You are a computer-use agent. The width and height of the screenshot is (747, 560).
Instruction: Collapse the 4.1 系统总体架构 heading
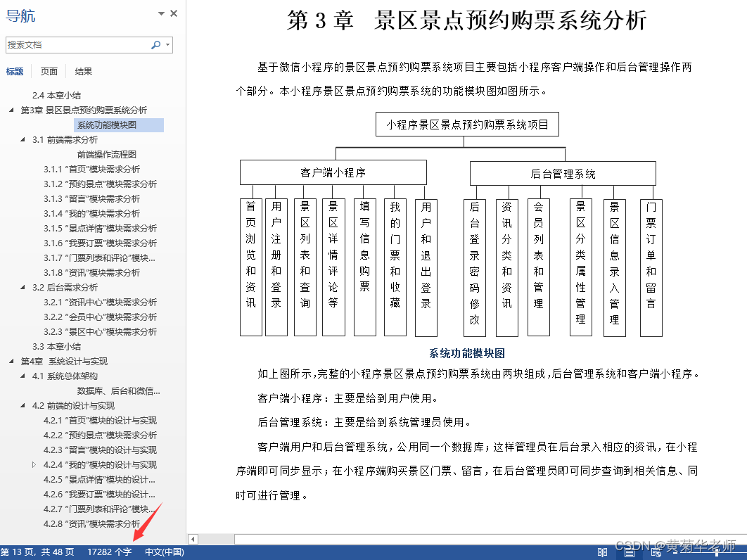[23, 376]
